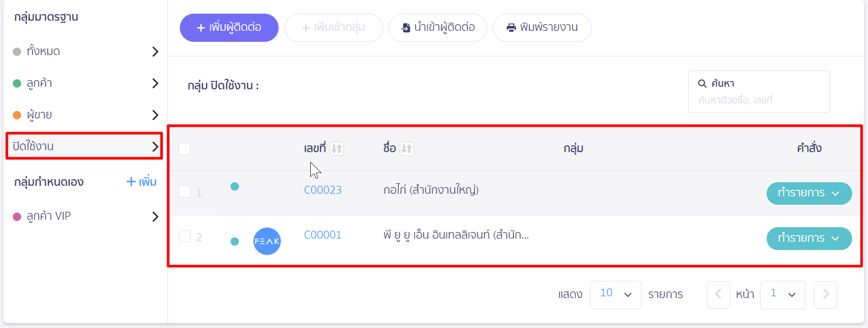Open the rows-per-page 10 dropdown

(615, 295)
